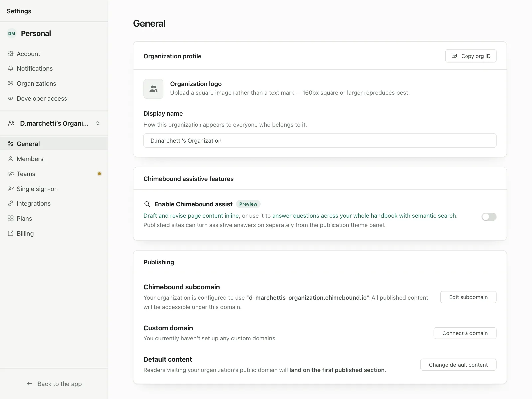Image resolution: width=532 pixels, height=399 pixels.
Task: Click the Single sign-on icon
Action: click(x=11, y=189)
